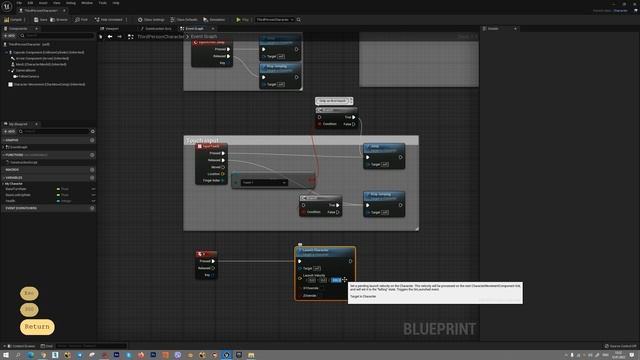Image resolution: width=640 pixels, height=360 pixels.
Task: Toggle Hide Unrelated nodes
Action: [108, 20]
